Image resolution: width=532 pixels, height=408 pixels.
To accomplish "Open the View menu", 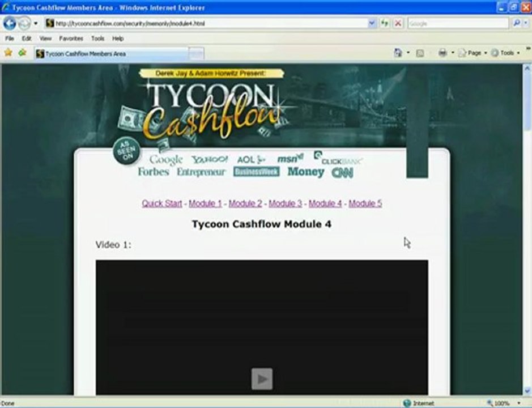I will [45, 39].
